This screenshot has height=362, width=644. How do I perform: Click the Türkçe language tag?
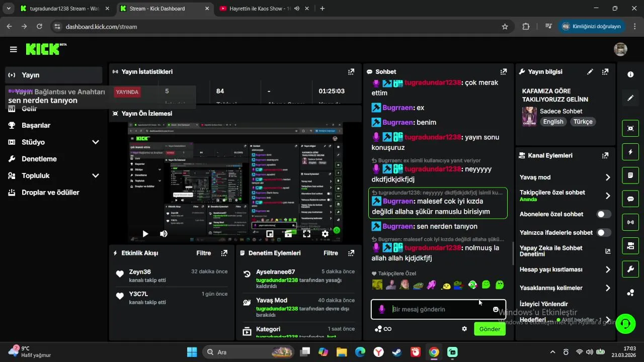coord(583,122)
